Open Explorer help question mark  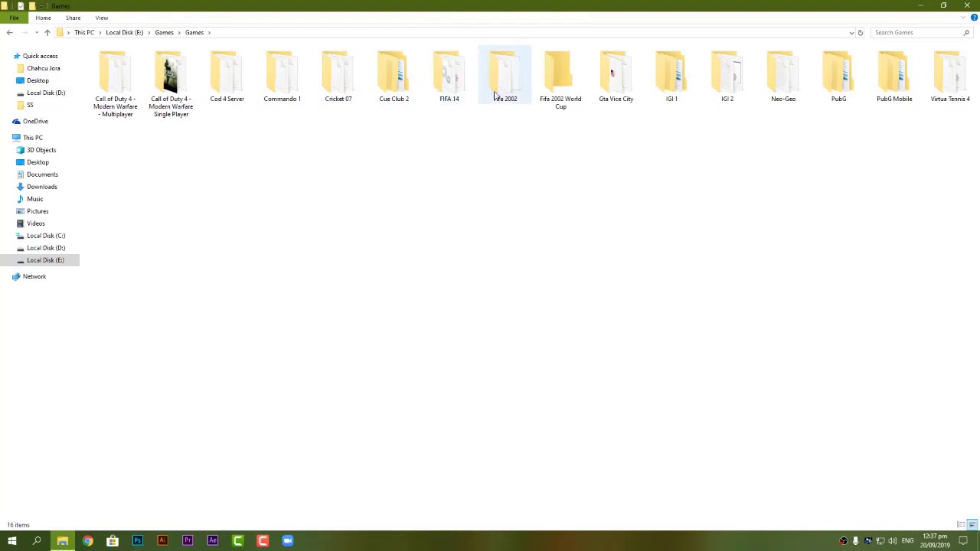click(974, 18)
